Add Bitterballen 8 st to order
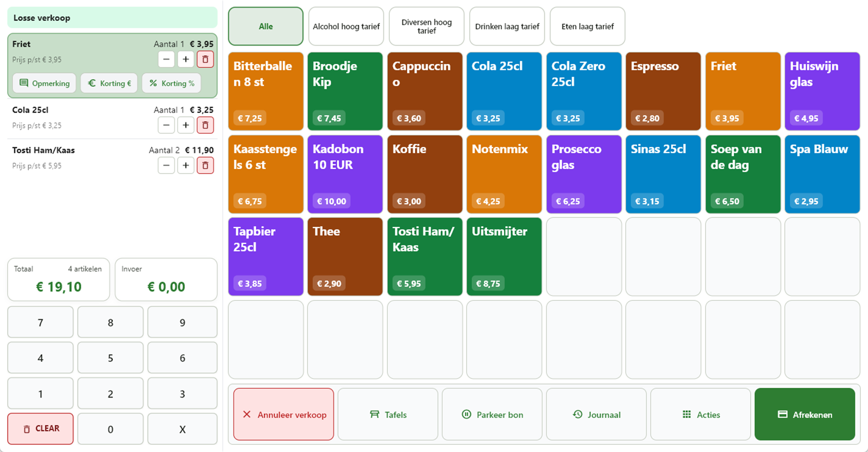This screenshot has width=868, height=452. click(266, 91)
